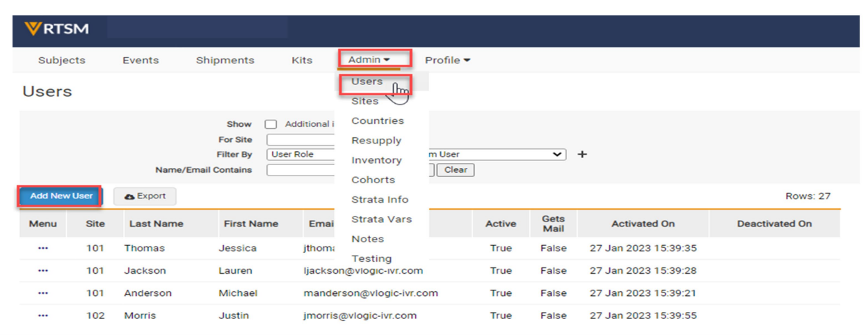Open the Shipments tab
This screenshot has height=335, width=868.
coord(225,60)
